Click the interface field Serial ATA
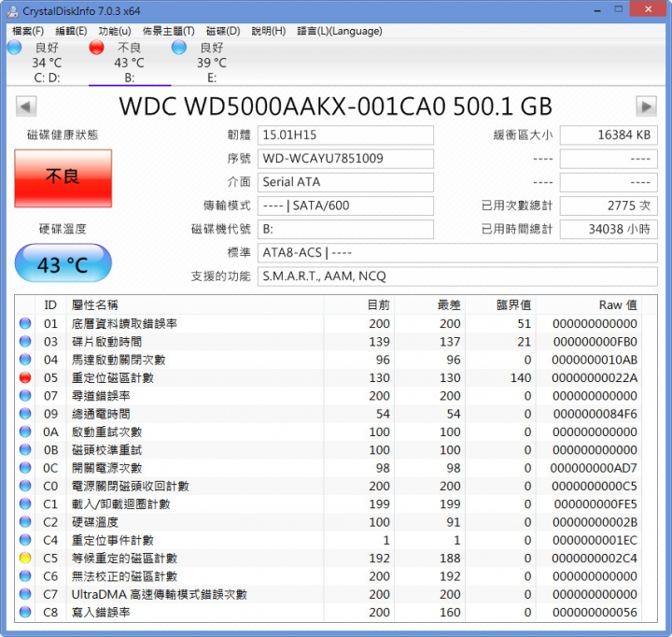The image size is (672, 637). pyautogui.click(x=345, y=182)
